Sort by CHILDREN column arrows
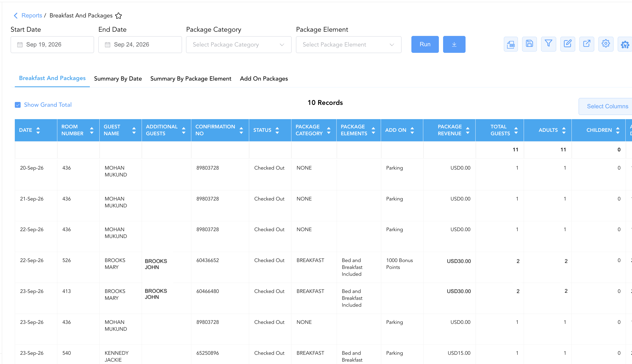The image size is (632, 364). pyautogui.click(x=618, y=130)
